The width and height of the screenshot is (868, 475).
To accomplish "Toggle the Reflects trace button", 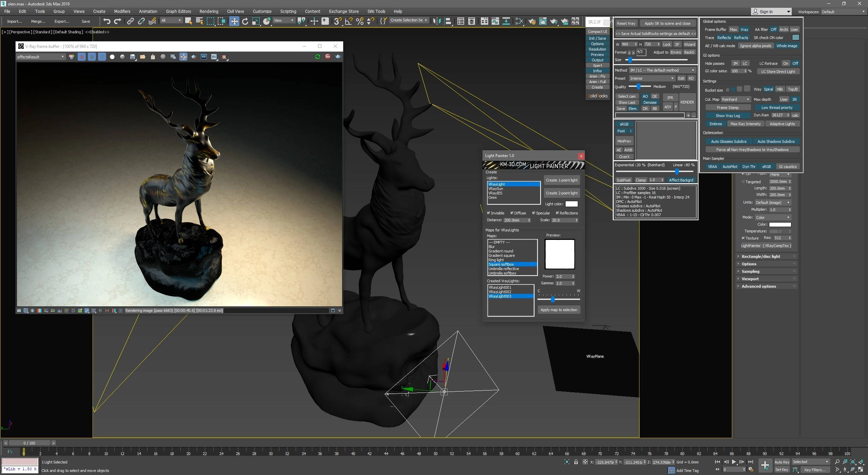I will point(724,38).
